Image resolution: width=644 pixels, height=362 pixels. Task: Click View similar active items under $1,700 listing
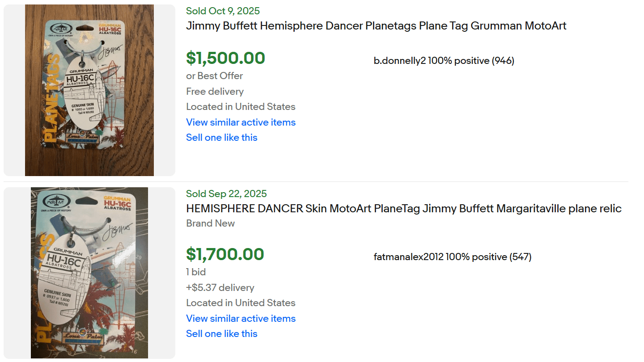(x=241, y=319)
